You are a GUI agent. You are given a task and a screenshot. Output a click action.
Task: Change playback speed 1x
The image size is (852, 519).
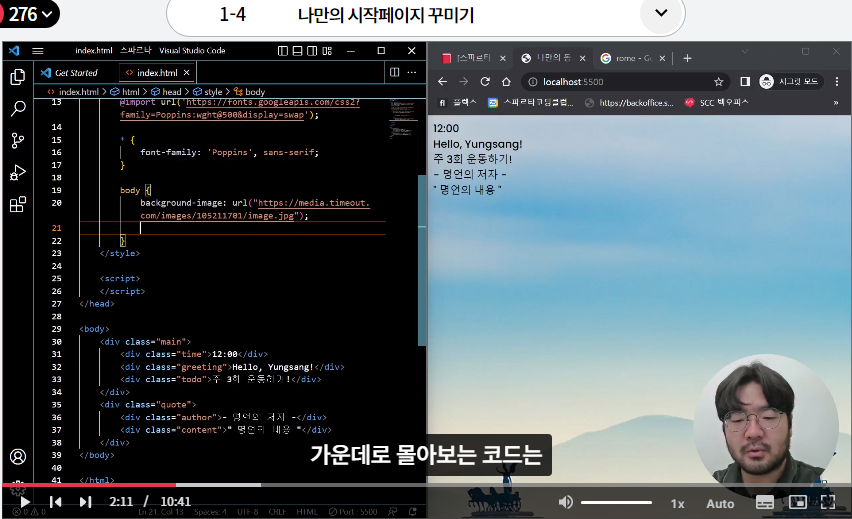[678, 504]
